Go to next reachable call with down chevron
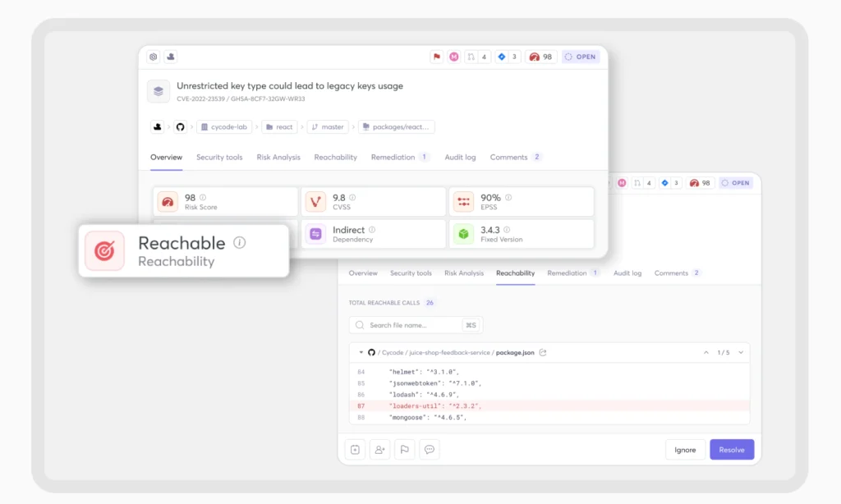Screen dimensions: 841x504 741,352
